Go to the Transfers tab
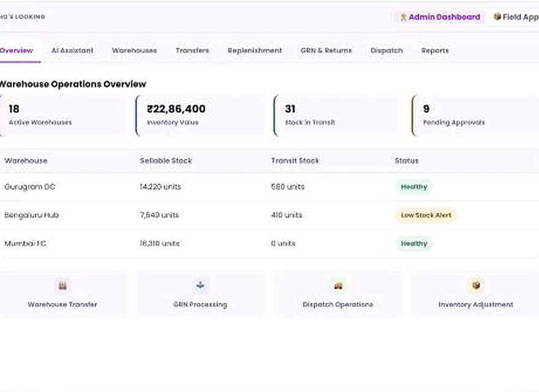This screenshot has height=392, width=539. [x=192, y=51]
